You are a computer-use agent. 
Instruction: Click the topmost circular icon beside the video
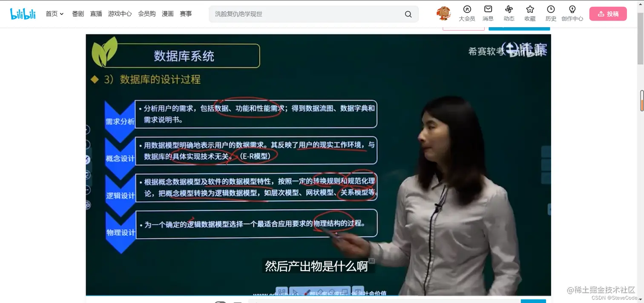87,129
